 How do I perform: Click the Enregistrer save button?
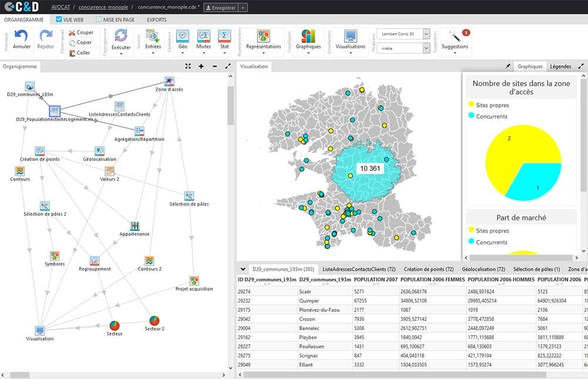click(220, 7)
